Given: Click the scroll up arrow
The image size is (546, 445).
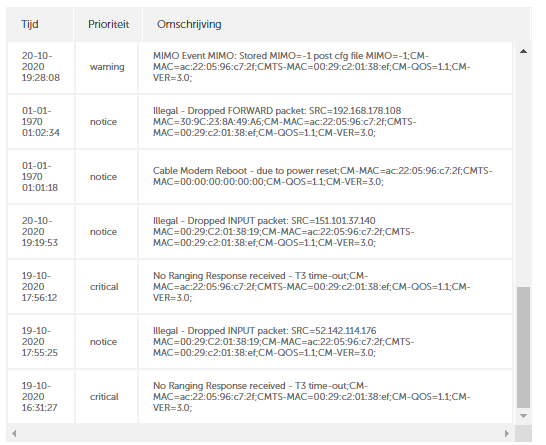Looking at the screenshot, I should [523, 52].
